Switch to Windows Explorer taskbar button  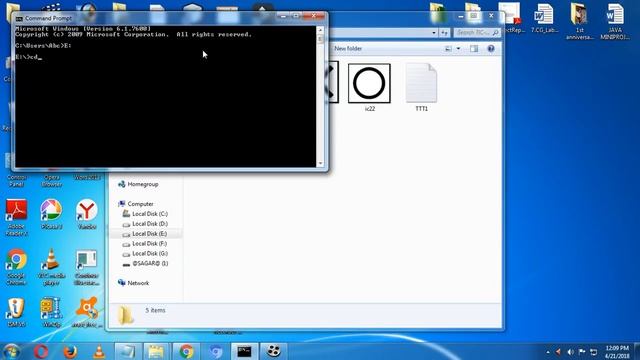pyautogui.click(x=156, y=351)
